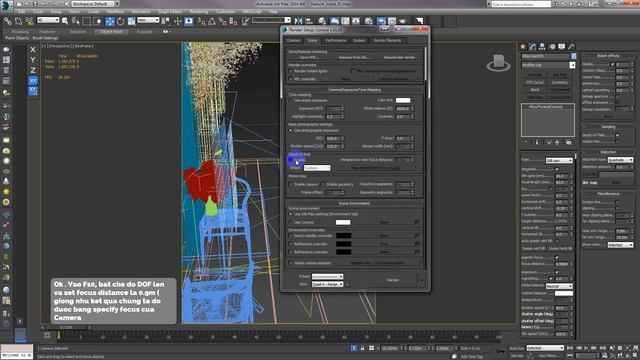Check Render hidden lights option
This screenshot has width=640, height=360.
[291, 71]
